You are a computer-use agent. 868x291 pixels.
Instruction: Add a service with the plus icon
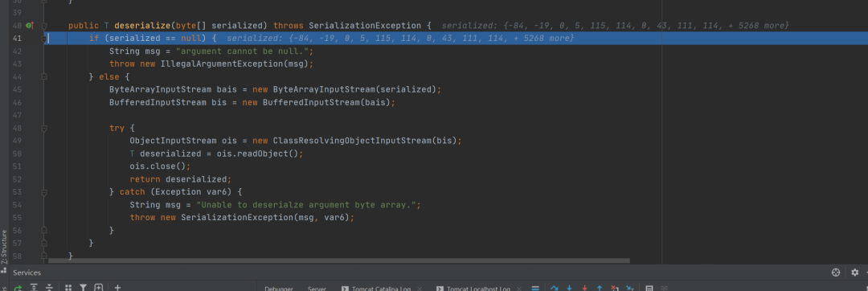click(x=117, y=288)
